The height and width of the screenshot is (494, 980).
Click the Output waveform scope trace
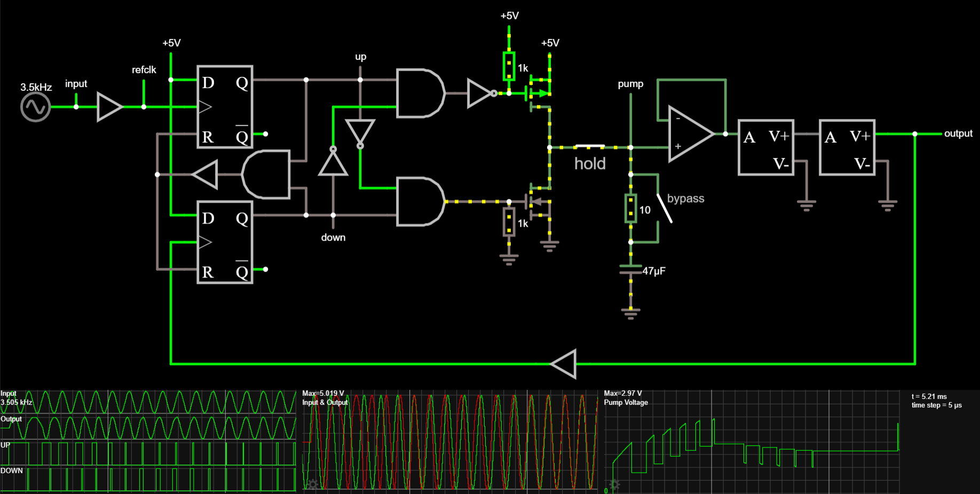click(148, 428)
